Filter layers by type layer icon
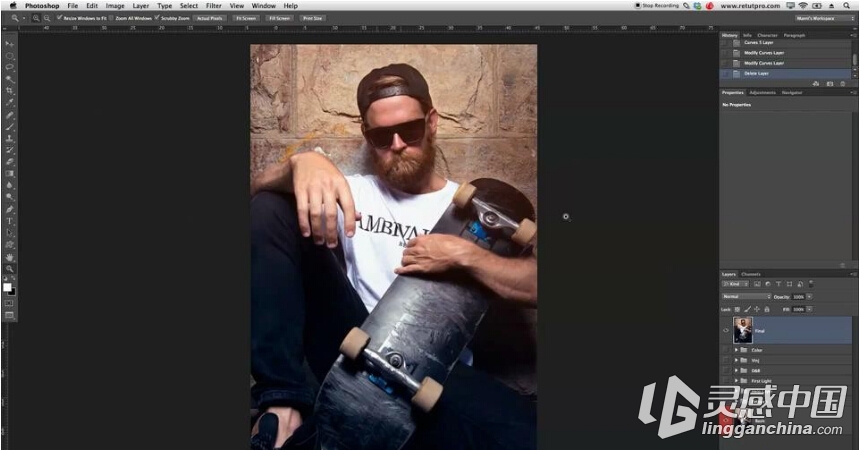Screen dimensions: 859x450 (x=778, y=284)
